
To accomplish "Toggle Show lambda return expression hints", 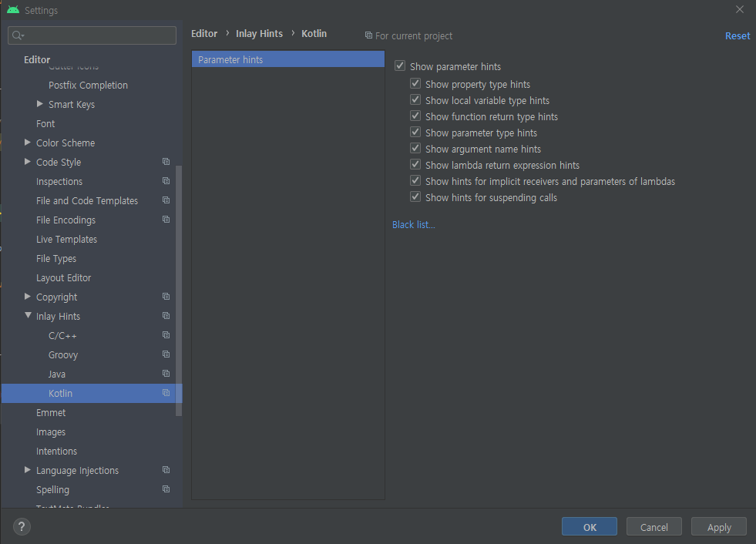I will click(x=415, y=164).
